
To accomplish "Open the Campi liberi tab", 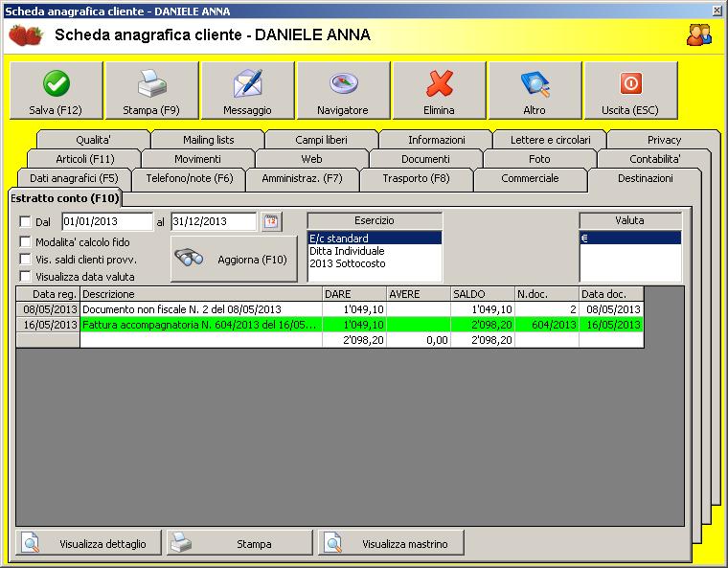I will [x=321, y=140].
